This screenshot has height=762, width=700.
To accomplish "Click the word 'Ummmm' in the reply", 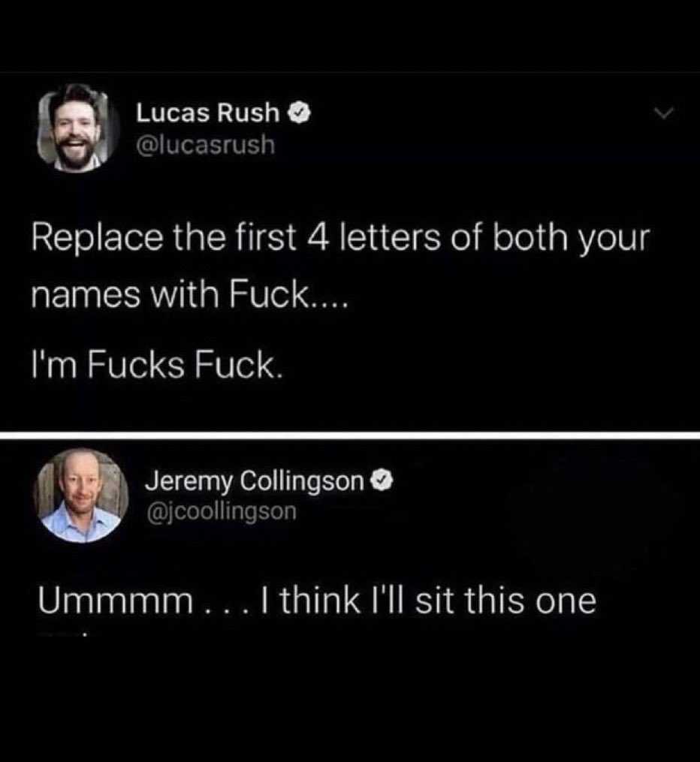I will tap(116, 601).
